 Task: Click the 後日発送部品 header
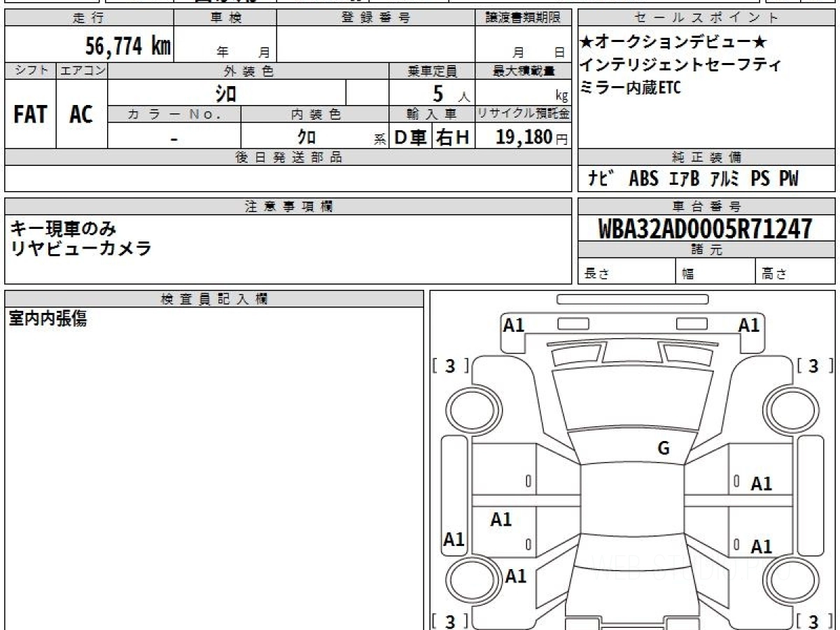[288, 157]
